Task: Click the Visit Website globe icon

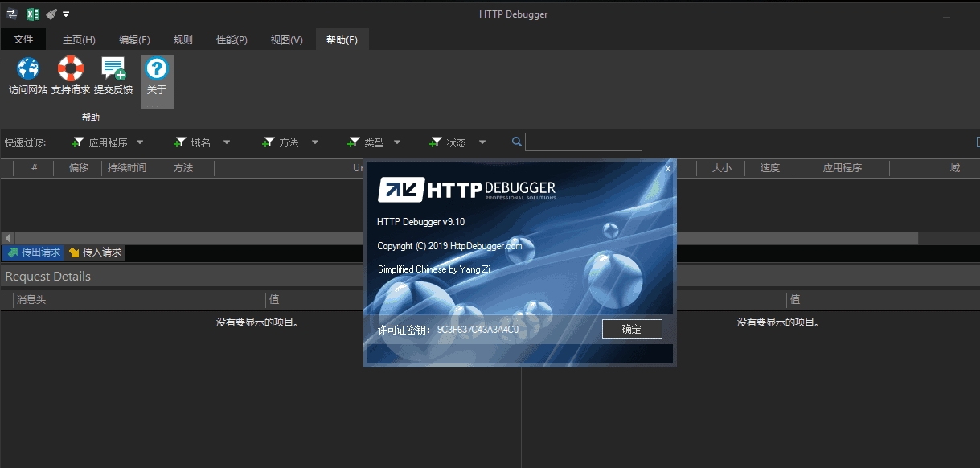Action: coord(28,68)
